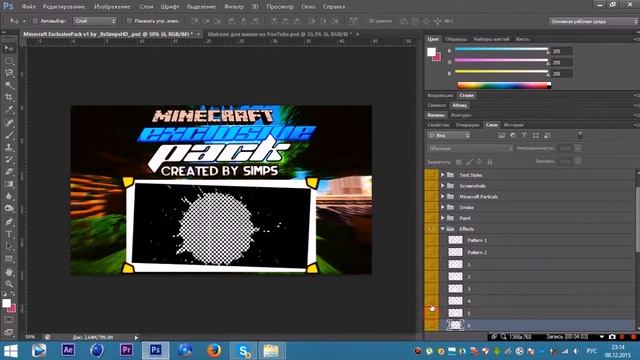
Task: Select the Zoom tool
Action: click(x=9, y=284)
